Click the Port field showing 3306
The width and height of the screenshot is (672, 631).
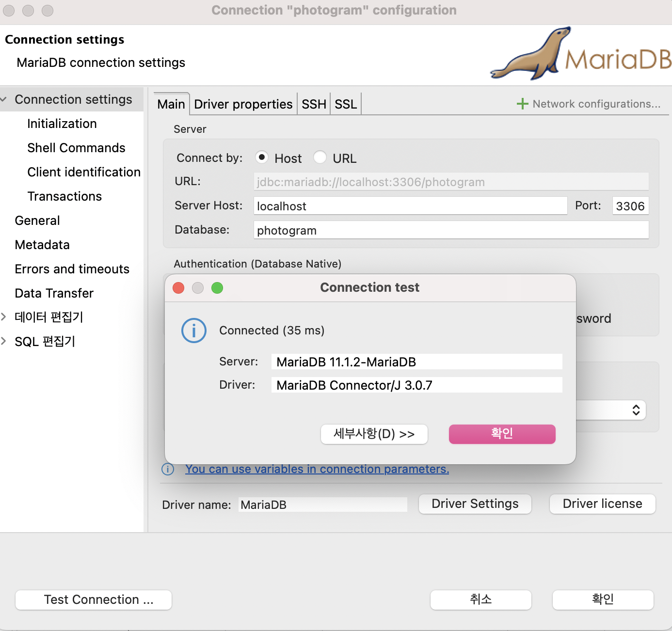coord(630,206)
